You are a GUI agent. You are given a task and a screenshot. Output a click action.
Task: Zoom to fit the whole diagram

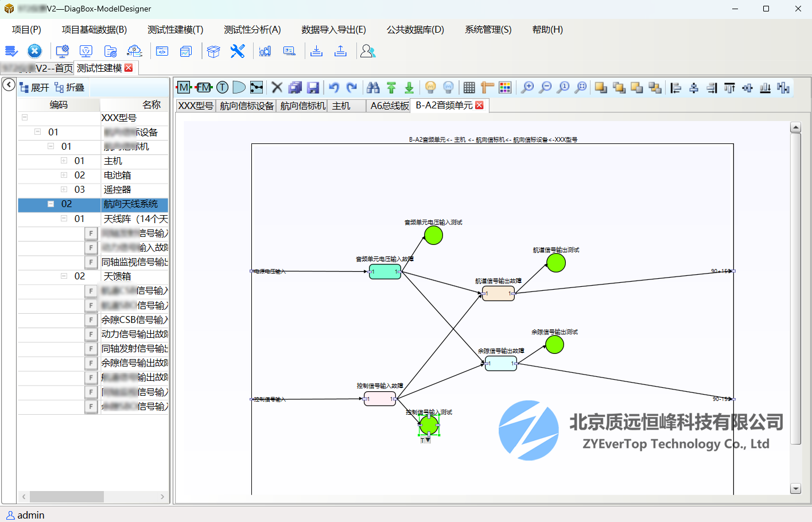[x=581, y=87]
